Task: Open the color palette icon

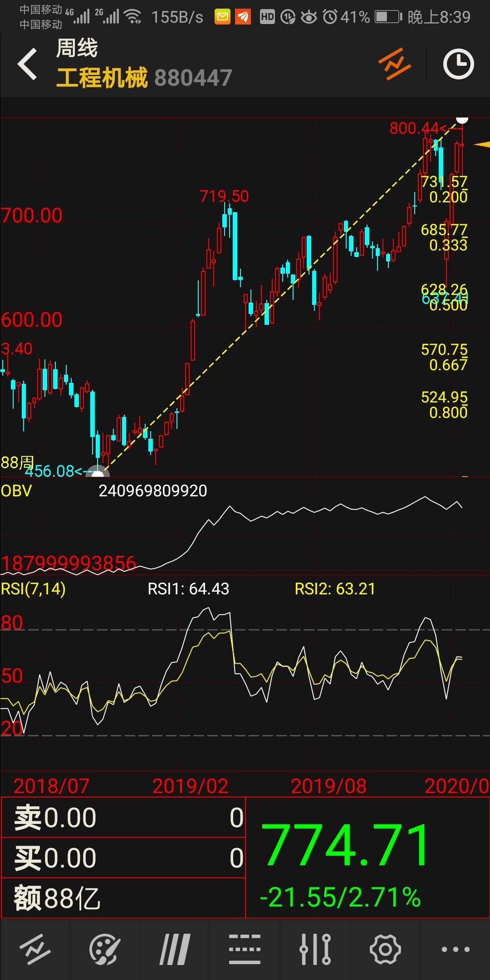Action: 105,949
